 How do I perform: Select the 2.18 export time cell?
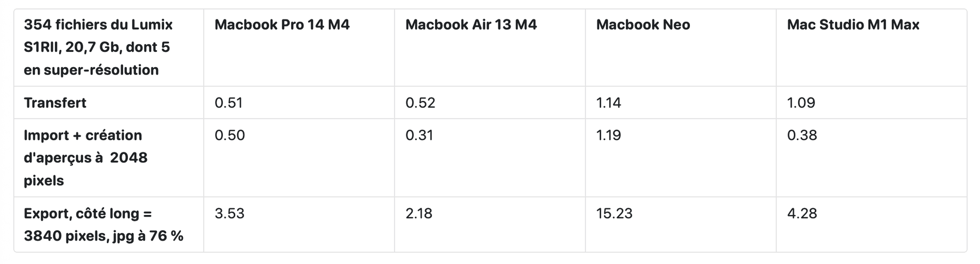[419, 214]
